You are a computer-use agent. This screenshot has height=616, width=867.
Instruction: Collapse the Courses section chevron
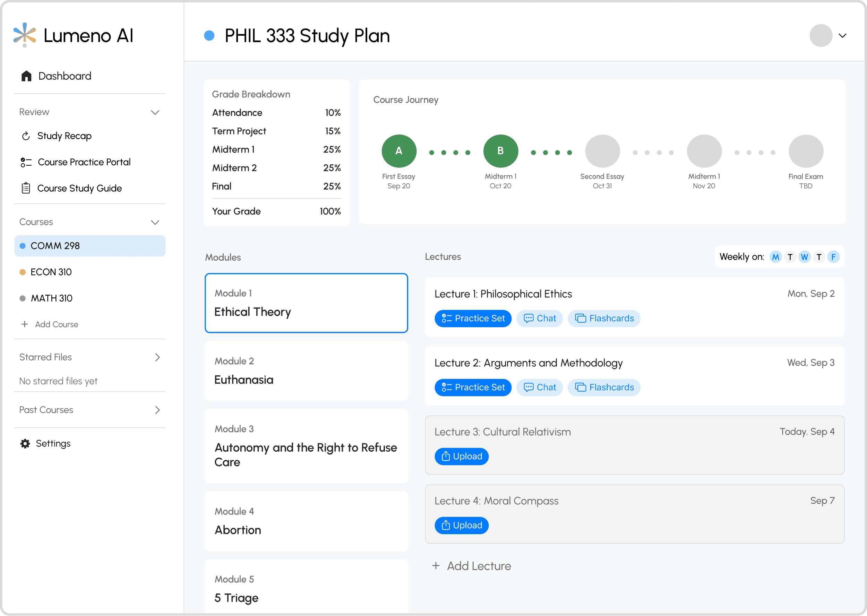pos(155,222)
